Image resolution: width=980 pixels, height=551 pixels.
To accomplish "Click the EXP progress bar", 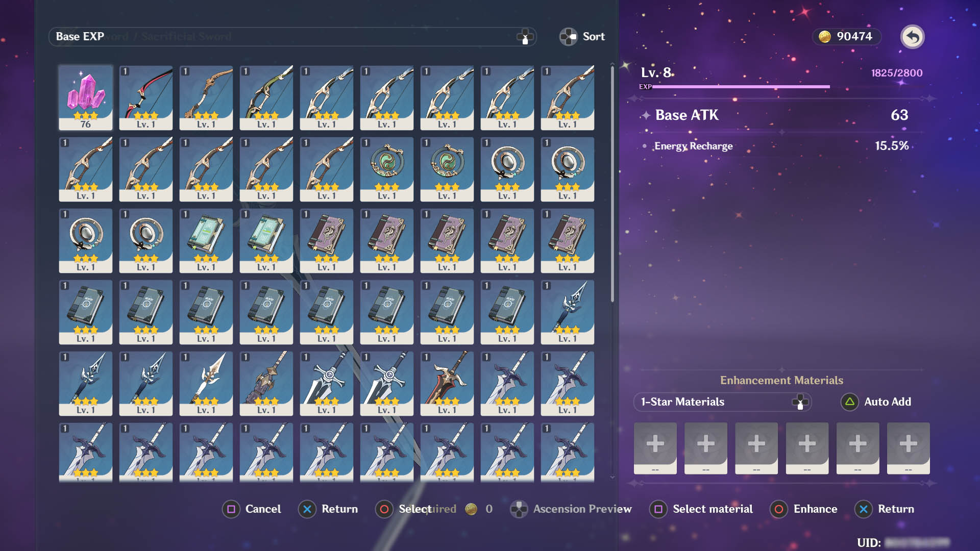I will pyautogui.click(x=740, y=87).
